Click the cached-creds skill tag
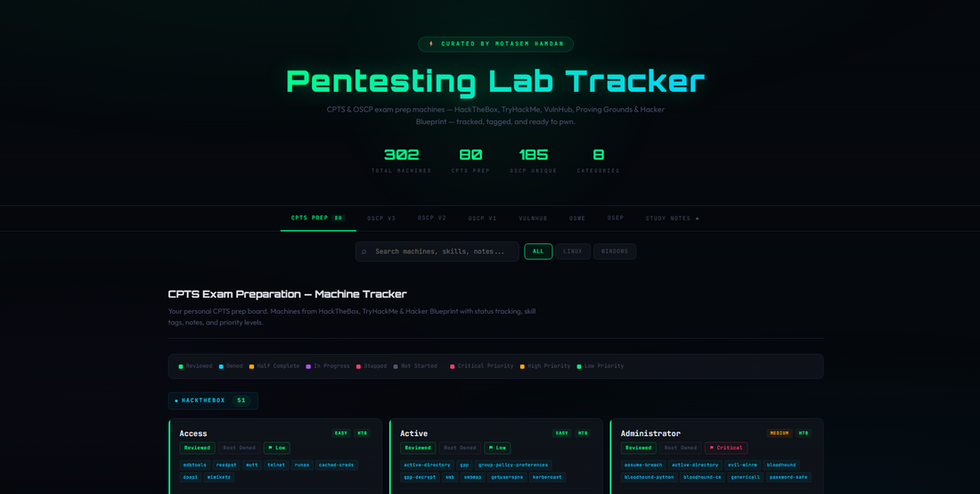The width and height of the screenshot is (980, 494). [337, 465]
